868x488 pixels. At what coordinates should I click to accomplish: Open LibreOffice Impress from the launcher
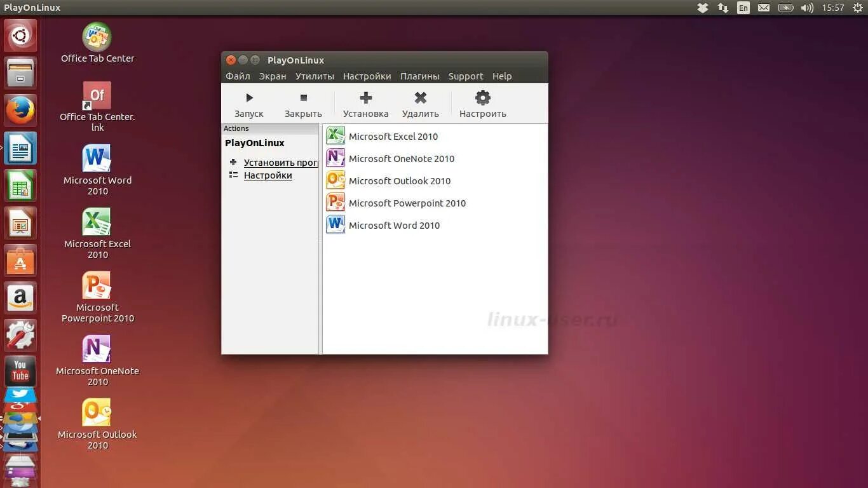(20, 223)
